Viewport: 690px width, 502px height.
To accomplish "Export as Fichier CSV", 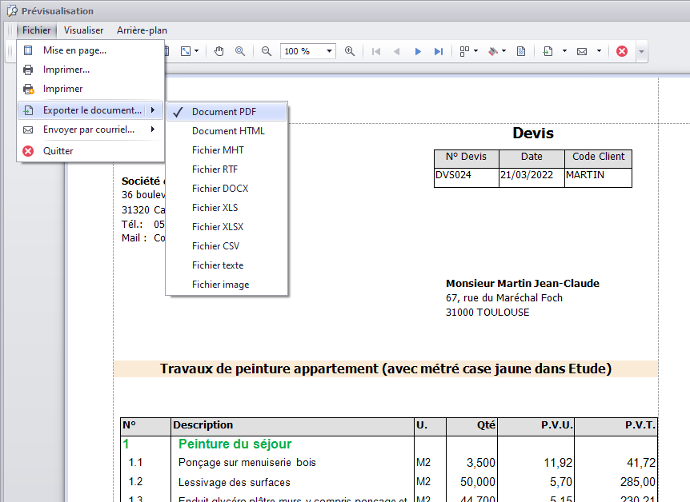I will [x=227, y=246].
